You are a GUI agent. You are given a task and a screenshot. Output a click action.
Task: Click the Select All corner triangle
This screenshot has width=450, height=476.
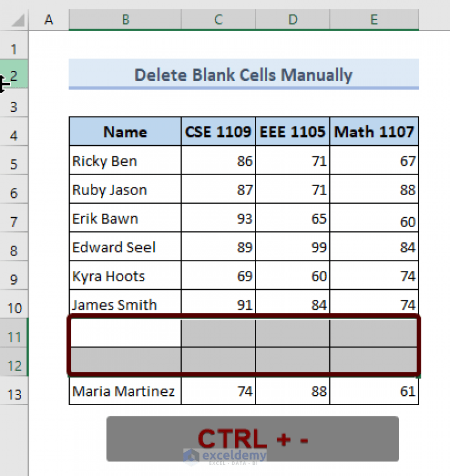coord(18,21)
